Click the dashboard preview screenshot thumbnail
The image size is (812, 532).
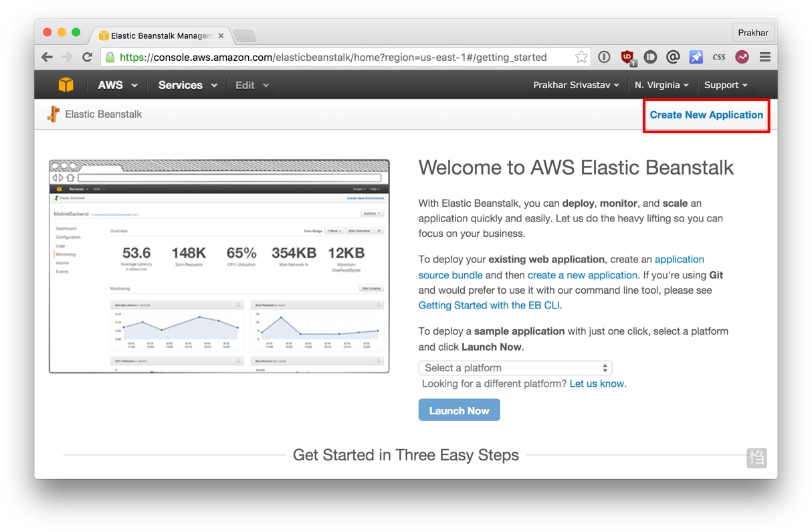point(219,266)
